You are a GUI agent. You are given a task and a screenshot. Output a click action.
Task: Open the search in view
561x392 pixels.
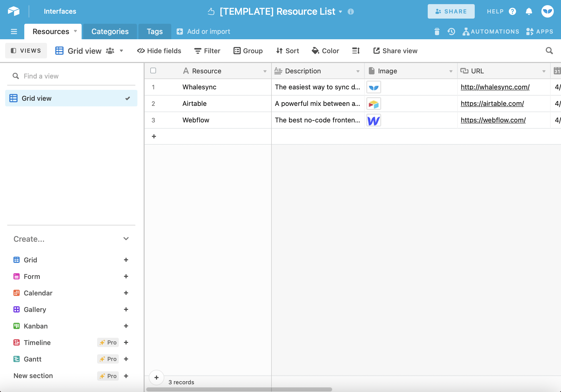tap(549, 51)
